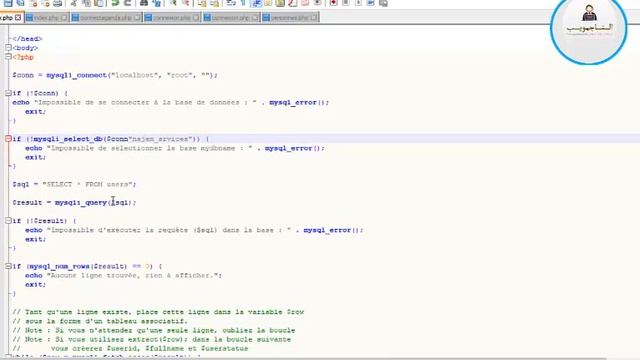Click comment "vous créerez $userid, $fullname"
The width and height of the screenshot is (640, 360).
click(130, 349)
